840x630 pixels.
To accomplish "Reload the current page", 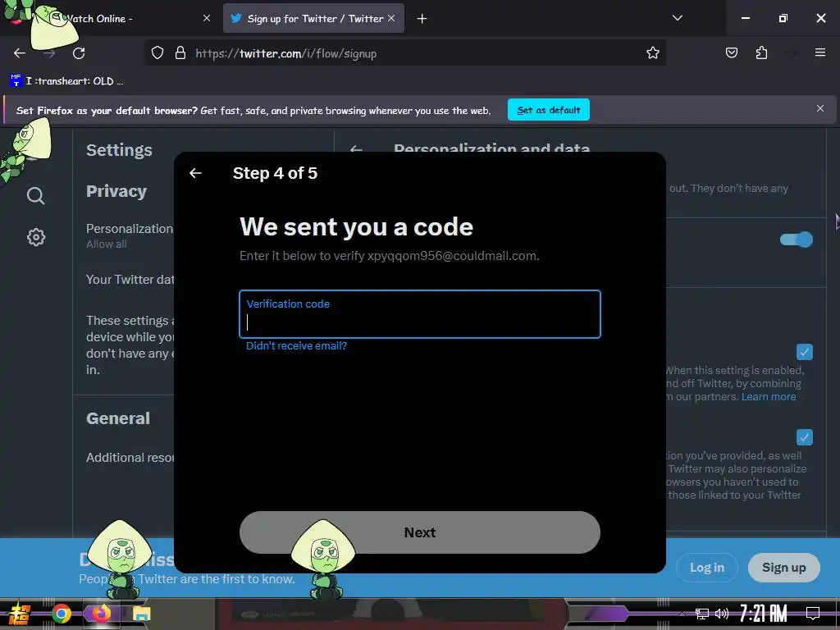I will point(79,53).
